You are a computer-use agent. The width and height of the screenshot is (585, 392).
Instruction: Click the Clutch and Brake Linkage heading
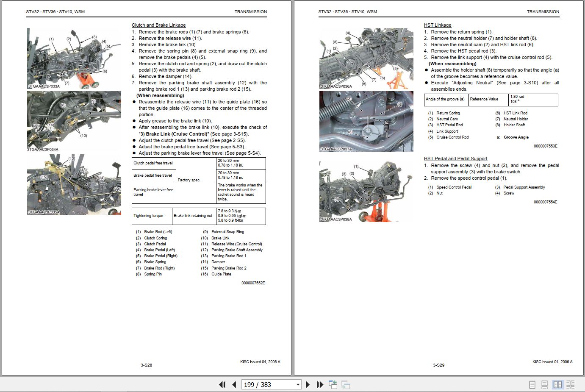click(x=158, y=25)
